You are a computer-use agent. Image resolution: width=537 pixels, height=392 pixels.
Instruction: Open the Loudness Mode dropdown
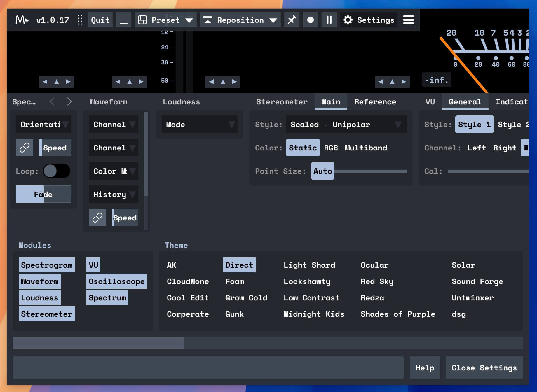point(200,125)
